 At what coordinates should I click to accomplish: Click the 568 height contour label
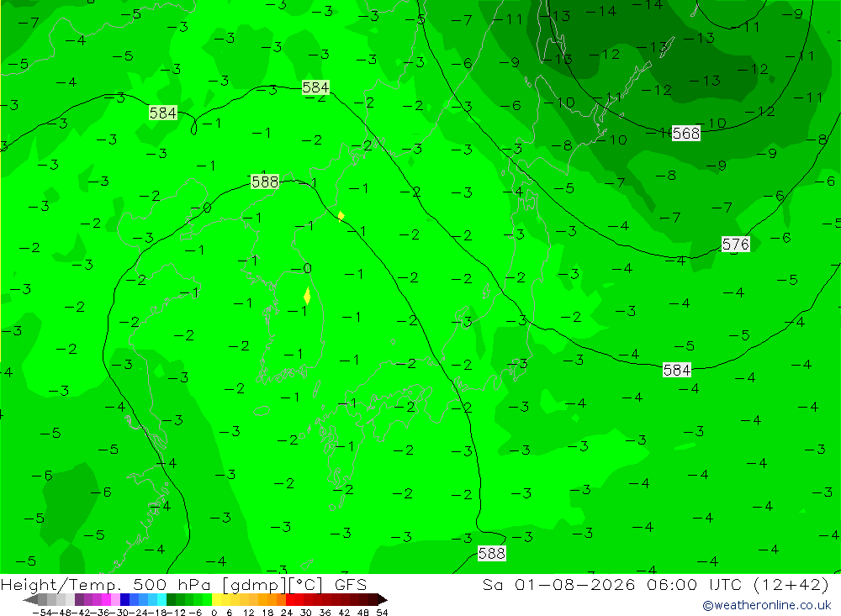686,133
